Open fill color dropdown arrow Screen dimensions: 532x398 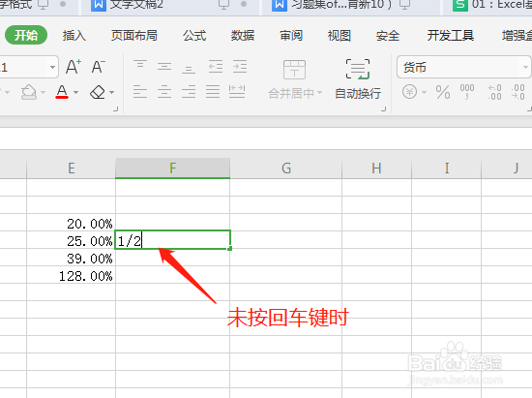pos(44,92)
